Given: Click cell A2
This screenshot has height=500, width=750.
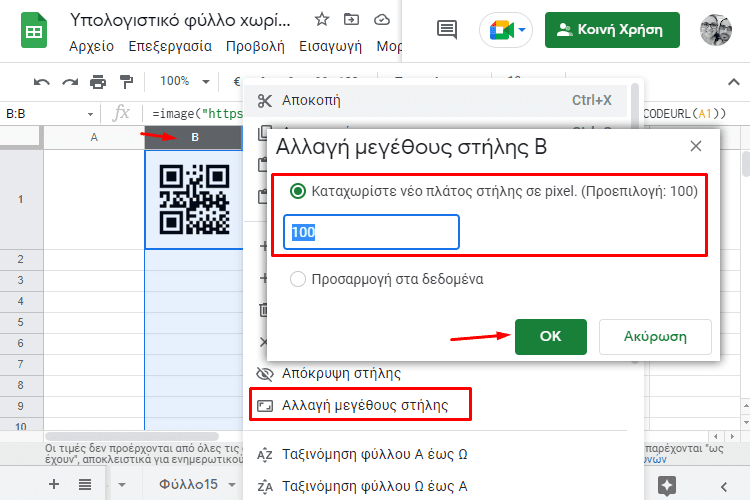Looking at the screenshot, I should [x=94, y=260].
